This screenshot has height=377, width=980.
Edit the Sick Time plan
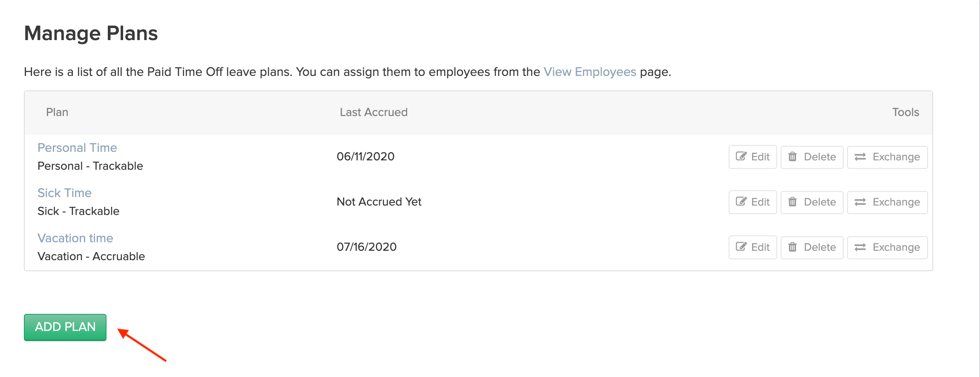[x=752, y=202]
